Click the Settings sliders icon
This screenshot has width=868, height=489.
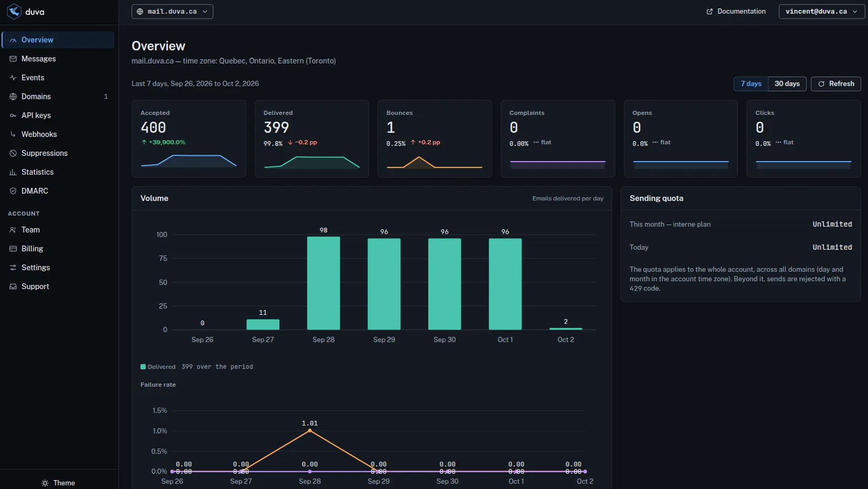(x=13, y=268)
